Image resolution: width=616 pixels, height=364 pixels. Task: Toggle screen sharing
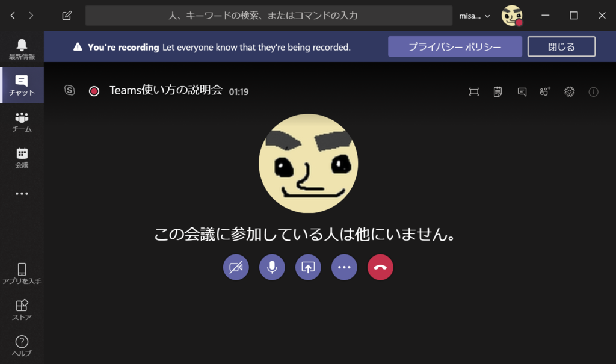click(307, 267)
